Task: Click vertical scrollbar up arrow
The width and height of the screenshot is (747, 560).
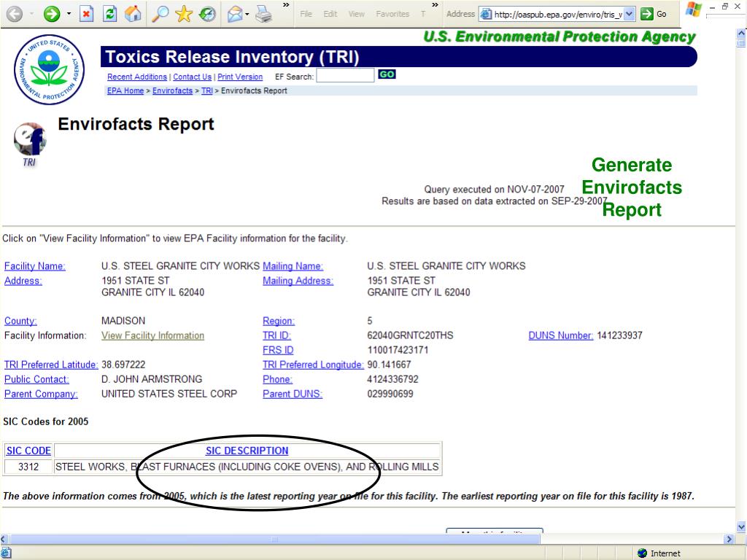Action: (x=741, y=34)
